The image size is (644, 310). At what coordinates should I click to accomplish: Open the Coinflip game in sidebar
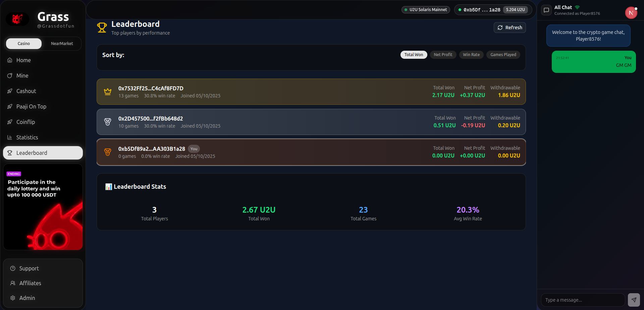coord(25,122)
